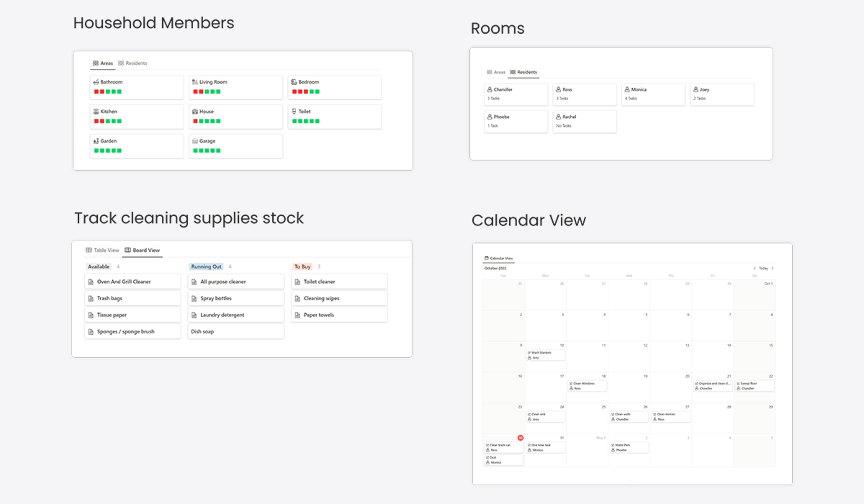The width and height of the screenshot is (864, 504).
Task: Open the Residents tab in Rooms panel
Action: click(525, 72)
